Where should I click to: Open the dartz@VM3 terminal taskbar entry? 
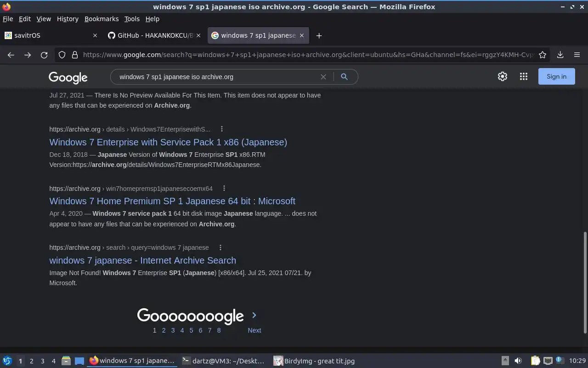point(224,361)
